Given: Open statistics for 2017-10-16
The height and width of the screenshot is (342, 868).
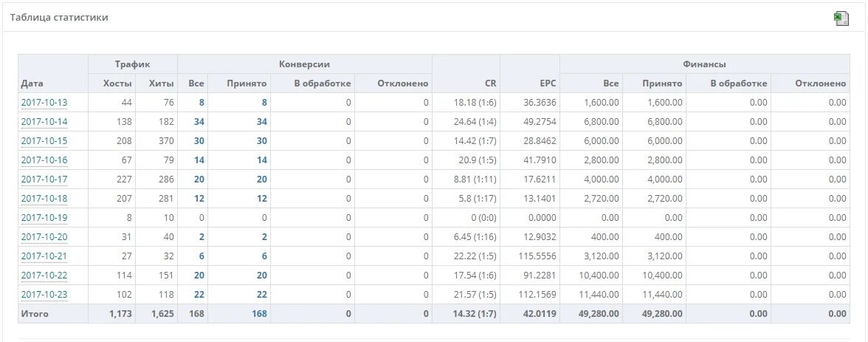Looking at the screenshot, I should click(44, 160).
